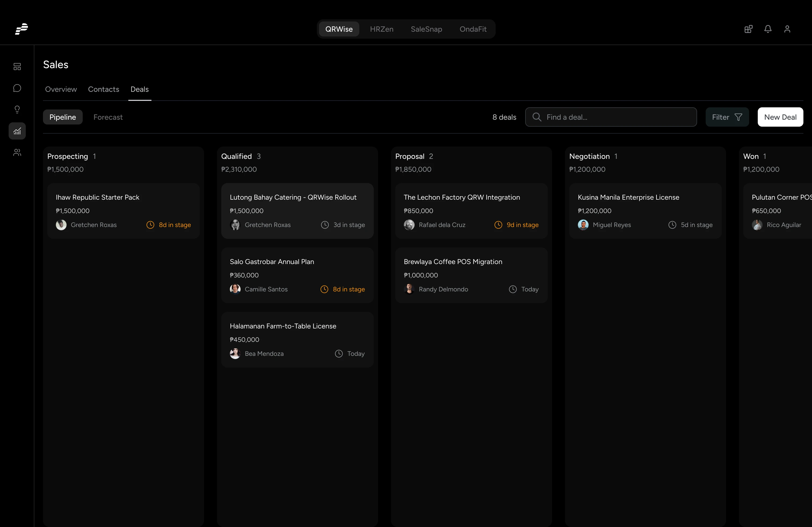Open the Overview tab
The height and width of the screenshot is (527, 812).
coord(61,89)
